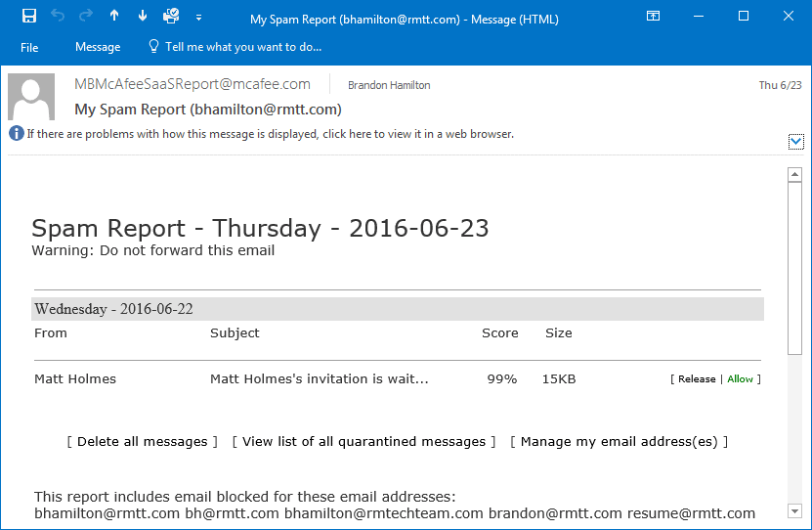The height and width of the screenshot is (530, 812).
Task: Click address bhamilton@rmtechteam.com
Action: (384, 513)
